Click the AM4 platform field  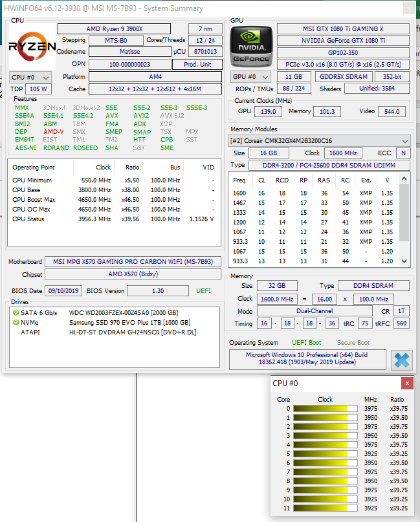155,76
